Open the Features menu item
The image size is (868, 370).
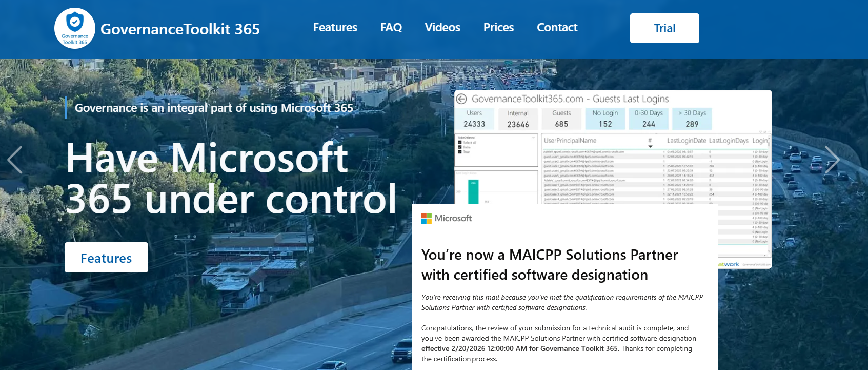(x=335, y=28)
